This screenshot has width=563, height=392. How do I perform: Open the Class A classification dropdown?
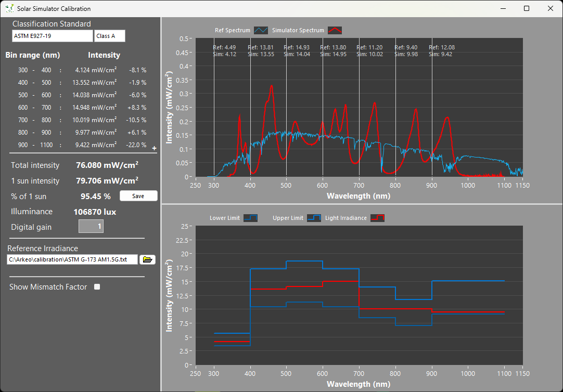(x=109, y=36)
